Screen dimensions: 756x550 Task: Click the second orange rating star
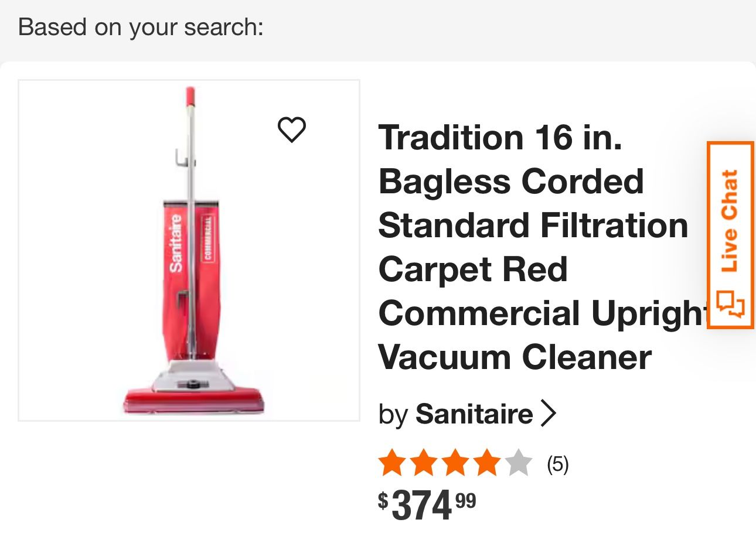point(424,463)
